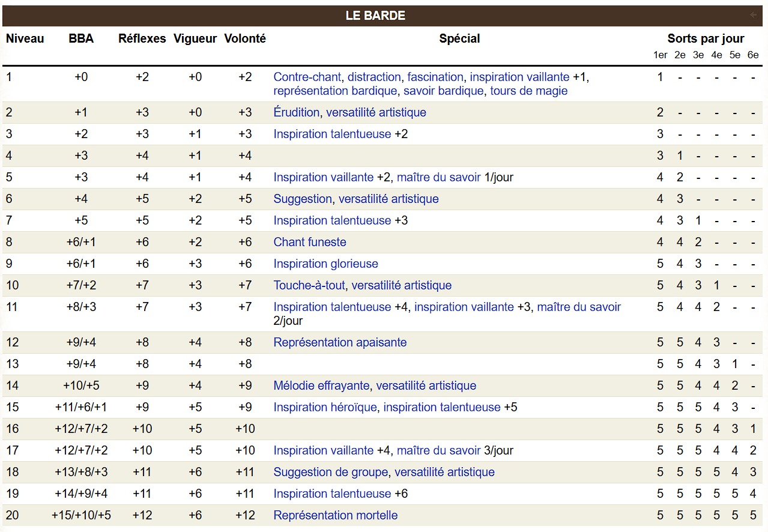Follow the Érudition link
This screenshot has width=768, height=532.
coord(296,113)
